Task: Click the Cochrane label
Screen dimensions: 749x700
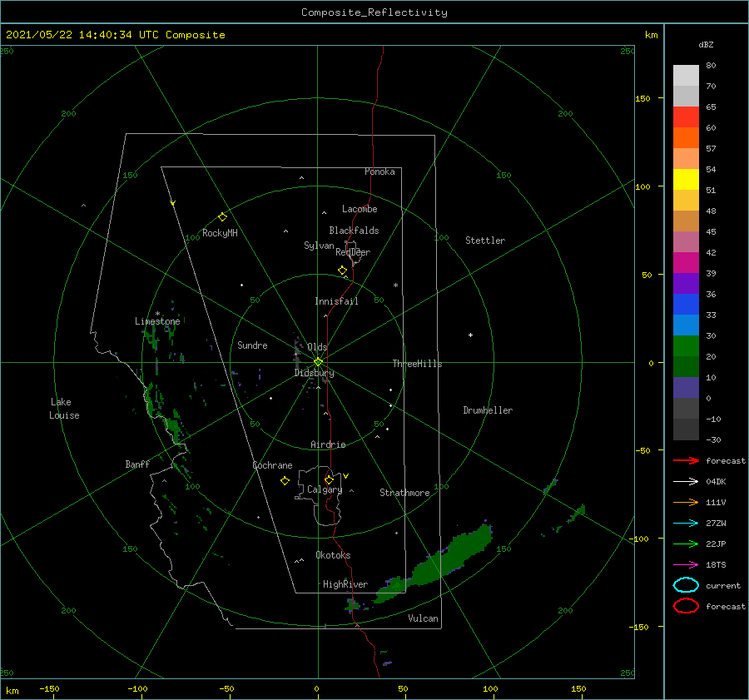Action: tap(272, 465)
